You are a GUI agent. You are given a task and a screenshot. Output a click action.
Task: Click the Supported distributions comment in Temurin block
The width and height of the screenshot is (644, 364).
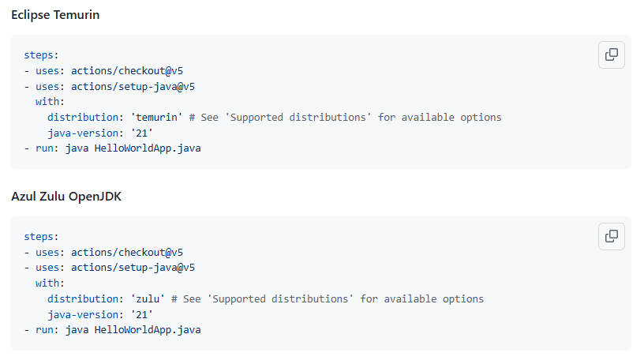[x=345, y=118]
